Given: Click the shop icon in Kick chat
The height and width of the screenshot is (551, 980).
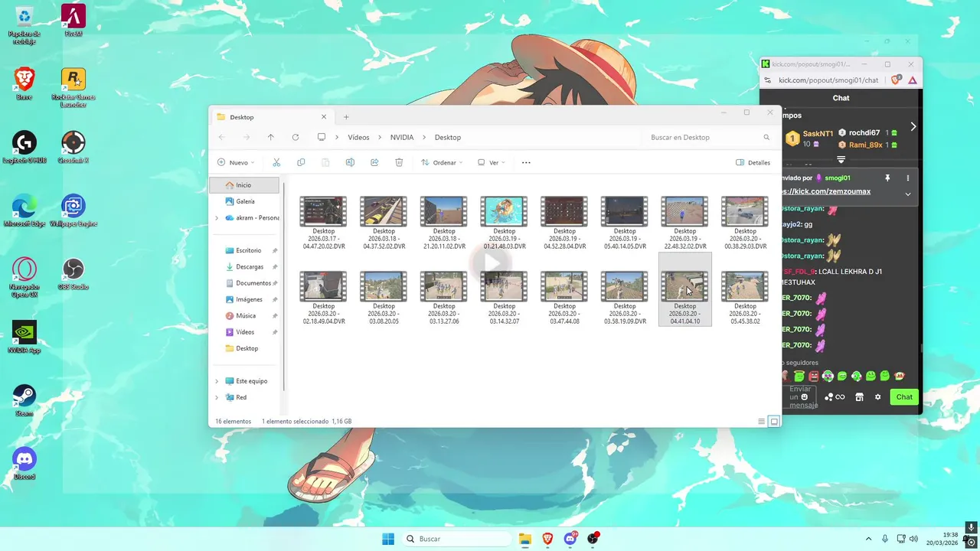Looking at the screenshot, I should [859, 397].
